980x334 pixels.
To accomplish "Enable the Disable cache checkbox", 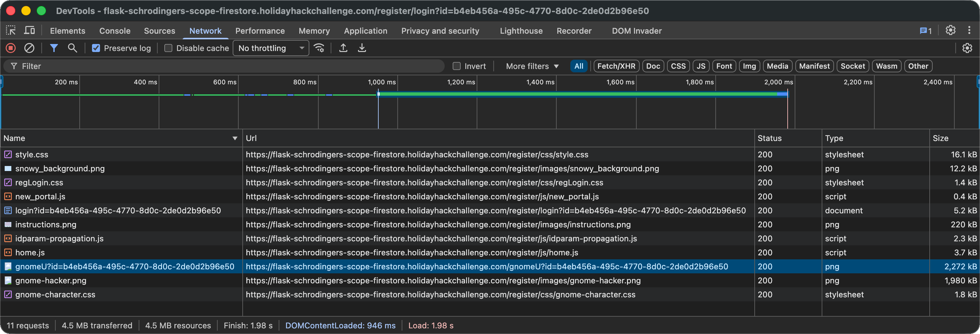I will coord(168,48).
